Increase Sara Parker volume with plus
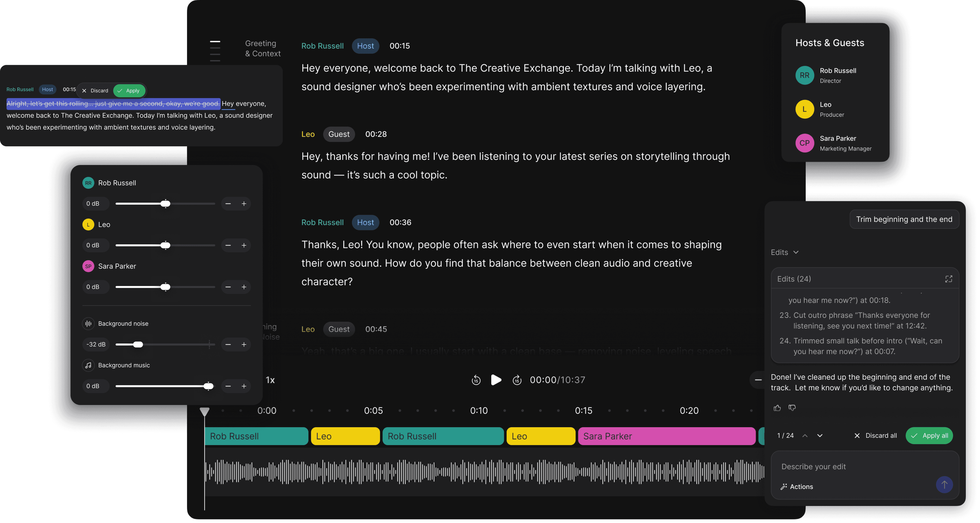The image size is (980, 523). tap(244, 287)
